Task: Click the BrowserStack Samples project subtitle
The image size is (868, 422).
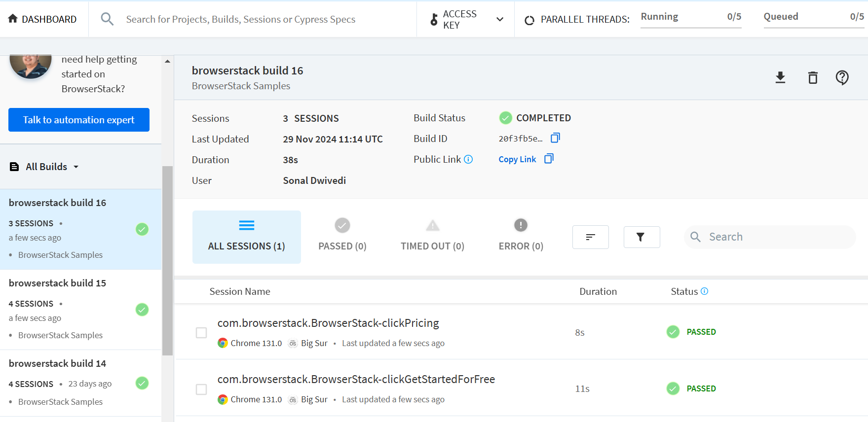Action: point(241,86)
